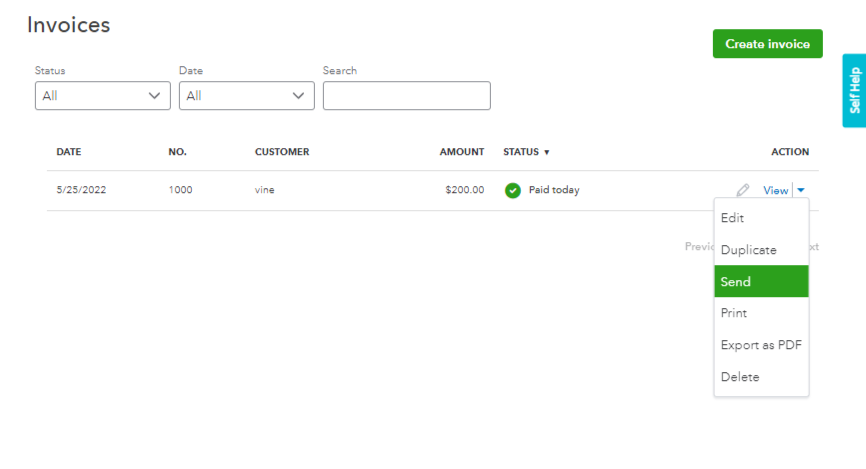Open the Date filter dropdown
Viewport: 866px width, 469px height.
(246, 96)
